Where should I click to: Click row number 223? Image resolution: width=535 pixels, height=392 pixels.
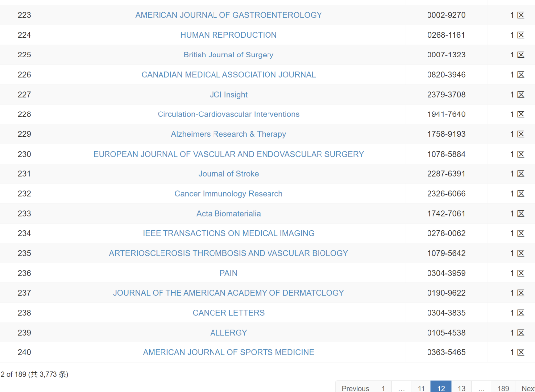24,15
